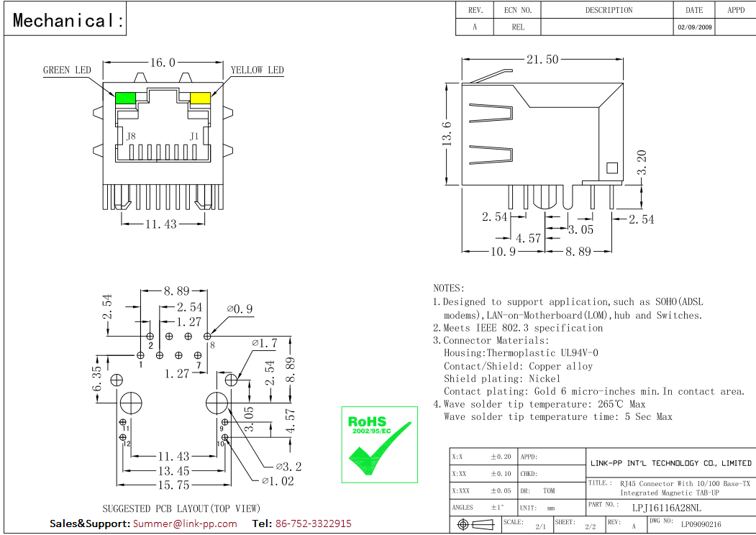Click PCB pad number 8 circle
The image size is (756, 535).
(207, 336)
